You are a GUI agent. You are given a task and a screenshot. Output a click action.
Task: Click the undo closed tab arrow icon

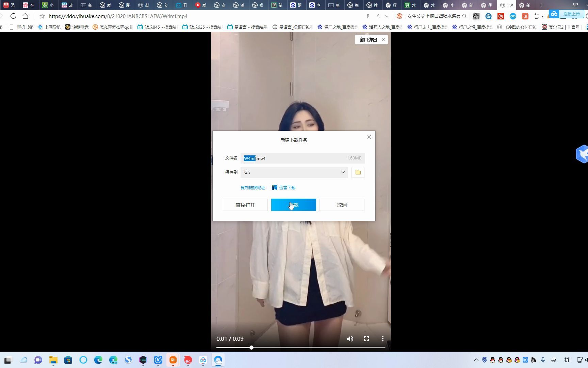pos(537,16)
